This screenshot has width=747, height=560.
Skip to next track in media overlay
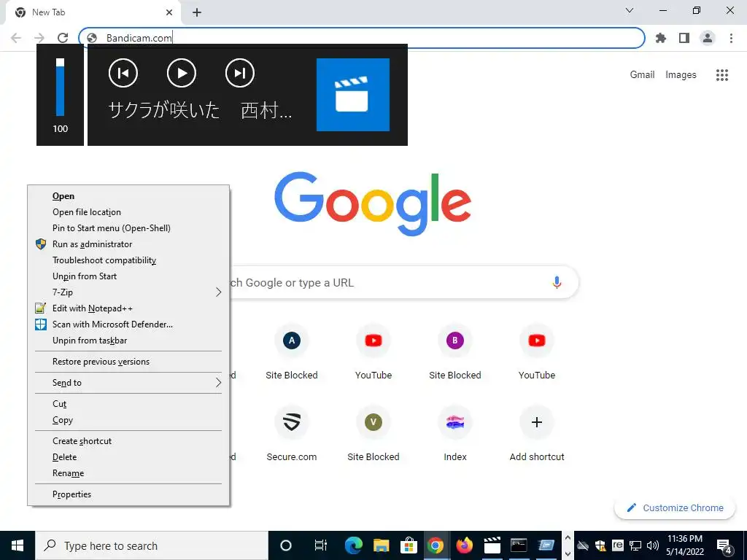(x=239, y=73)
